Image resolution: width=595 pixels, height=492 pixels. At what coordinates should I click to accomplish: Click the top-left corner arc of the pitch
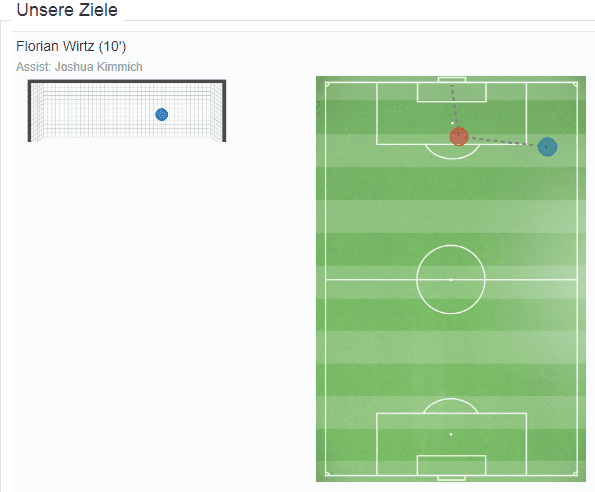tap(327, 85)
